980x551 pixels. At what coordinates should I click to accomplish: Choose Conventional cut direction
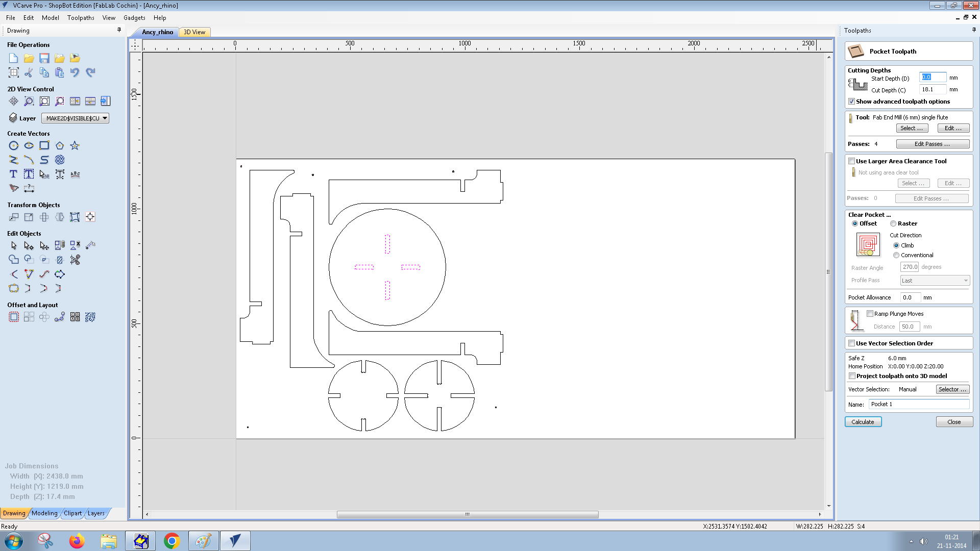pos(896,255)
